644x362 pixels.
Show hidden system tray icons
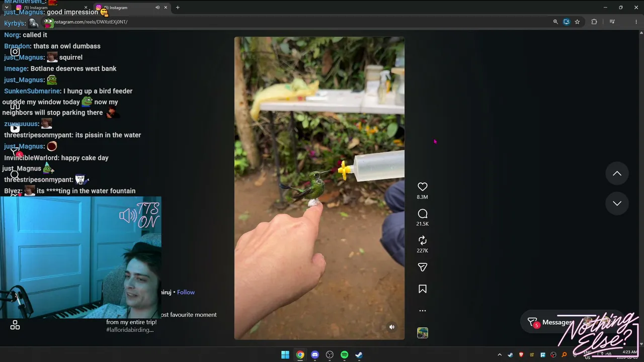point(500,355)
